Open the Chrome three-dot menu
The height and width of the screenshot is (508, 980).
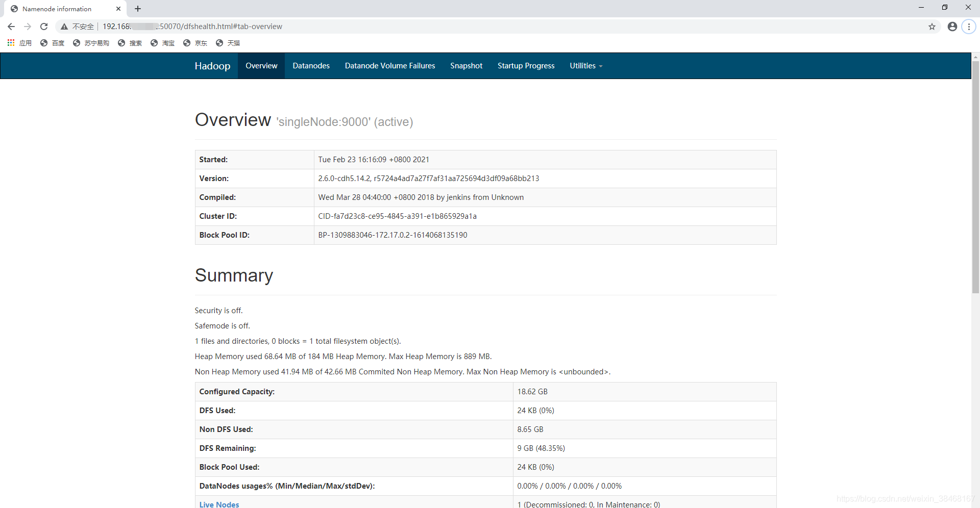(968, 27)
